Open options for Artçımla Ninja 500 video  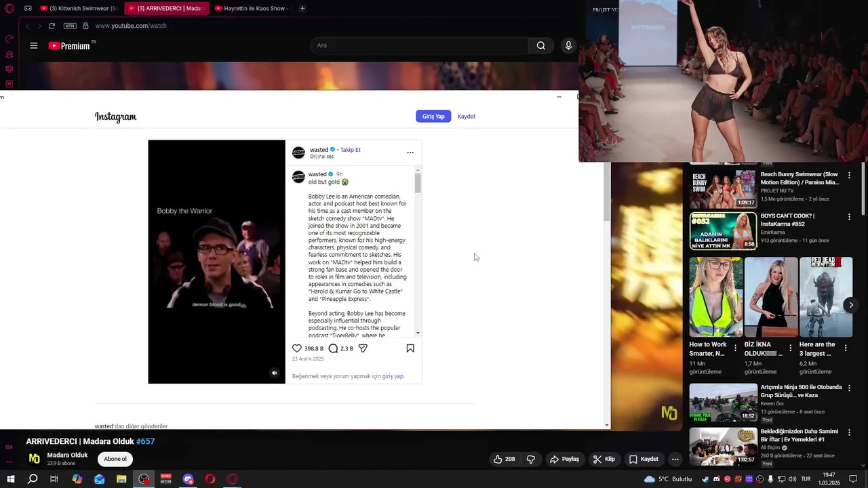(849, 388)
